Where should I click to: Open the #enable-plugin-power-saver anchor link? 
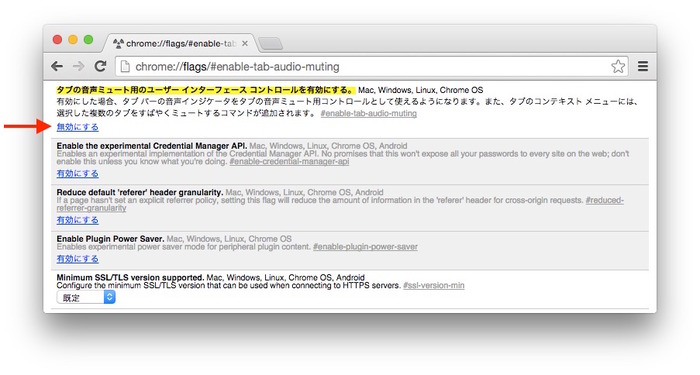(365, 246)
